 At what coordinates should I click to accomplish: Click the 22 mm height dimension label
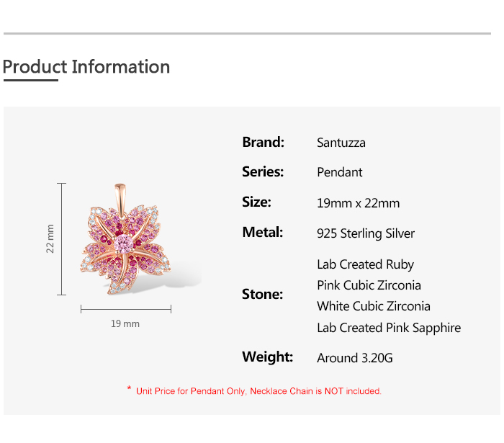point(50,238)
